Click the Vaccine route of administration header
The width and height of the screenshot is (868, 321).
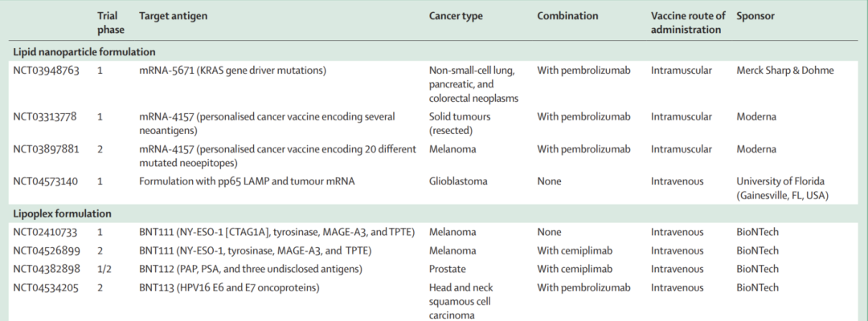coord(688,22)
